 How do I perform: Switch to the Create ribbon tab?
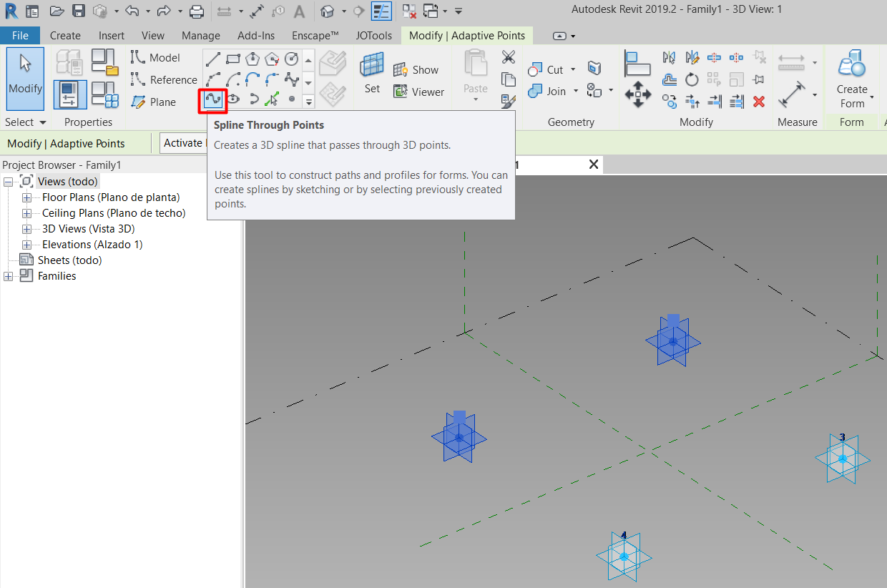[65, 35]
